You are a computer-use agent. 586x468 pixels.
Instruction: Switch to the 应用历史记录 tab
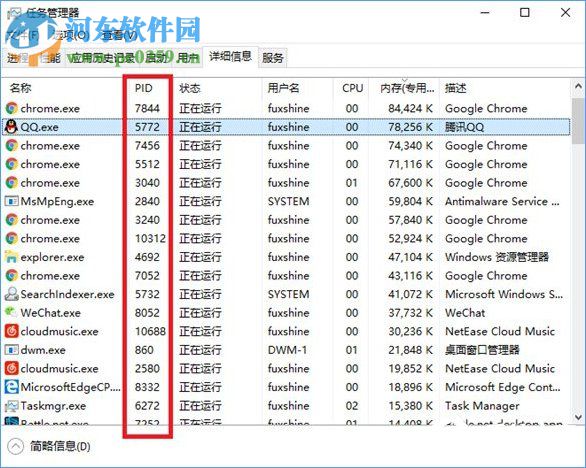[102, 58]
